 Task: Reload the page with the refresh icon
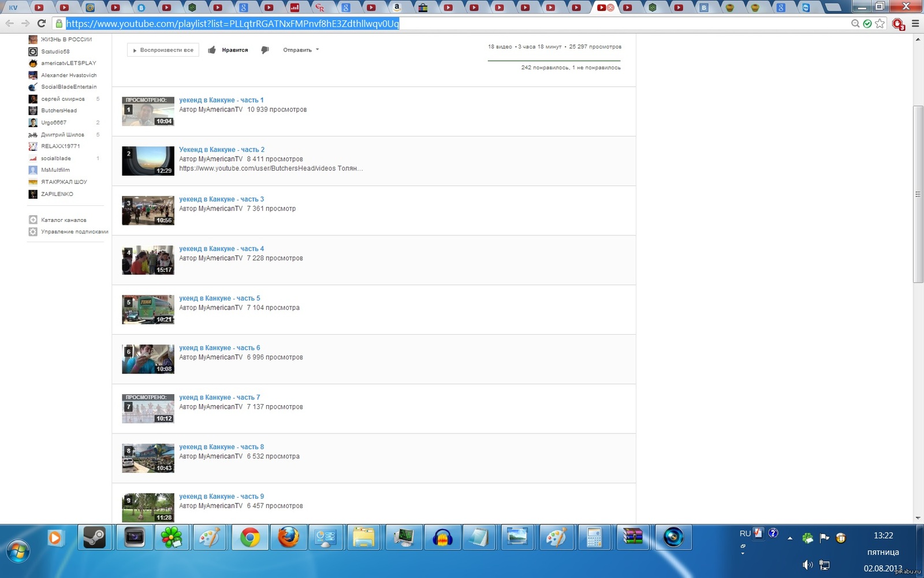click(x=41, y=24)
